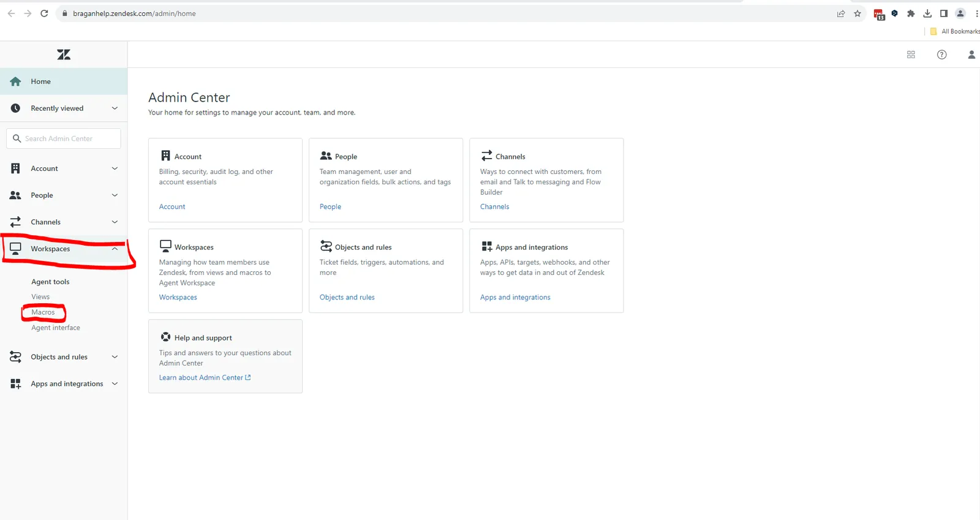Image resolution: width=980 pixels, height=520 pixels.
Task: Open Agent interface in sidebar
Action: pos(56,328)
